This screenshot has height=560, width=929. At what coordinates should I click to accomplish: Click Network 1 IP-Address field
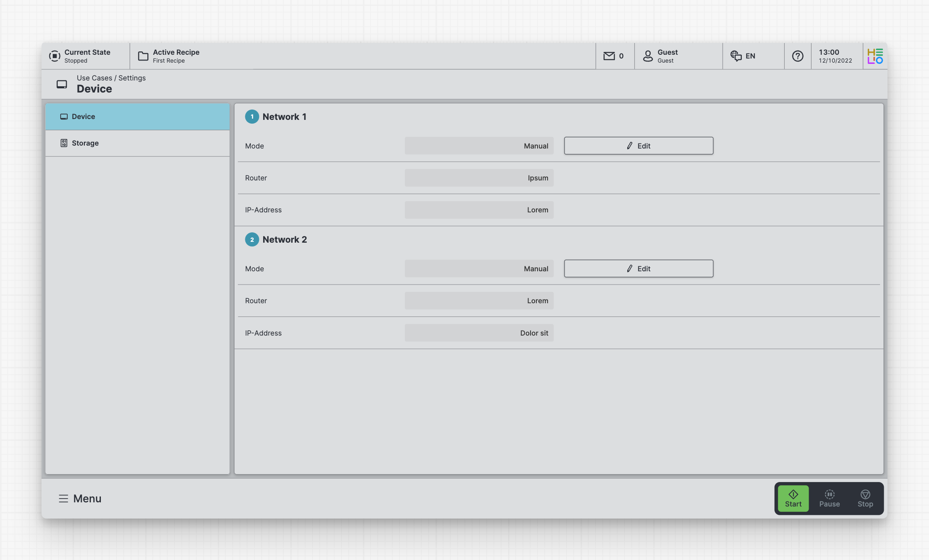pyautogui.click(x=479, y=210)
